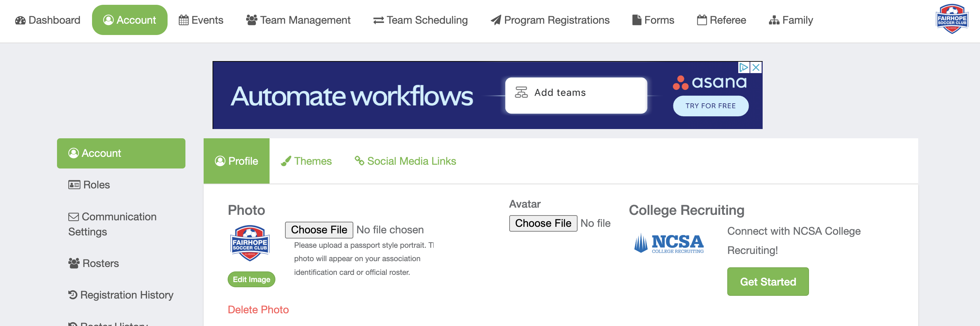Click the Edit Image button
The height and width of the screenshot is (326, 980).
pos(251,279)
